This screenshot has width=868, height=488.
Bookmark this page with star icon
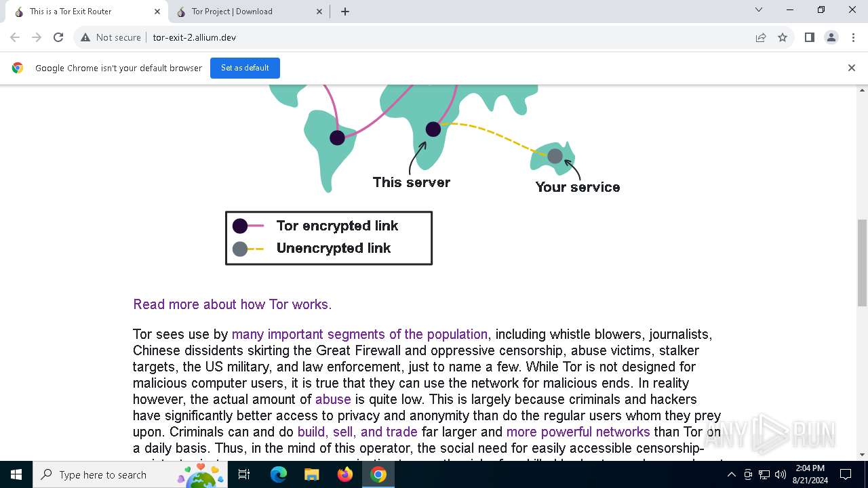pos(783,37)
